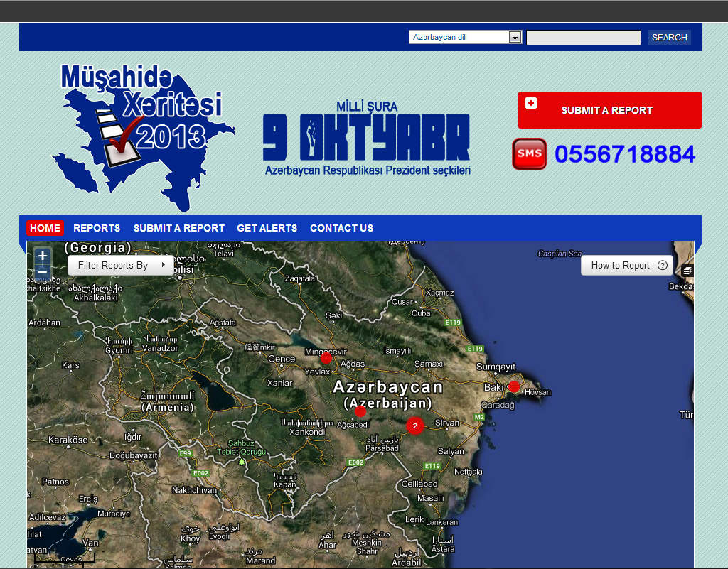
Task: Click the red SUBMIT A REPORT button
Action: [x=609, y=110]
